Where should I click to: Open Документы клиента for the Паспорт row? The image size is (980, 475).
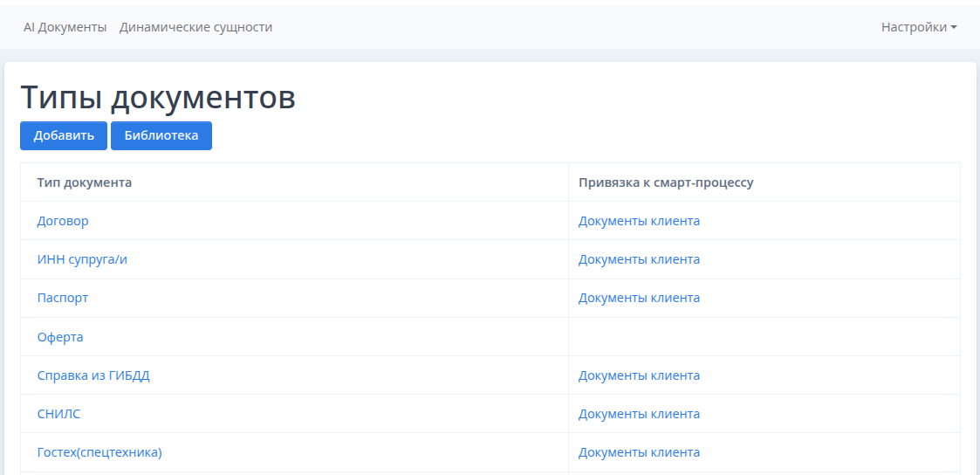[639, 298]
